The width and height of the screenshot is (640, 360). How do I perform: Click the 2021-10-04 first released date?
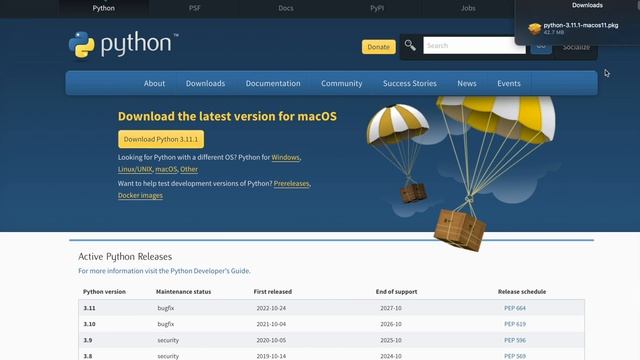(271, 324)
